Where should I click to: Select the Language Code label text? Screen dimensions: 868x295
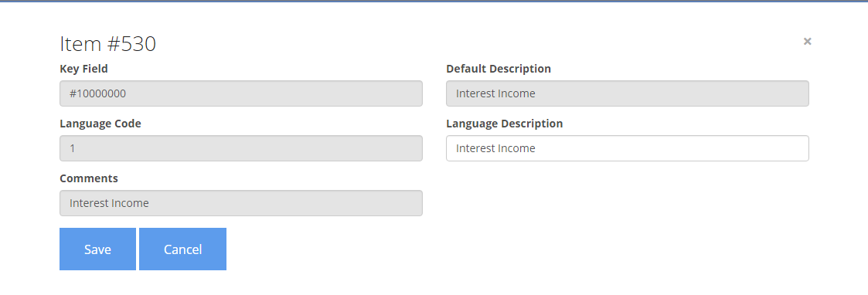(100, 124)
